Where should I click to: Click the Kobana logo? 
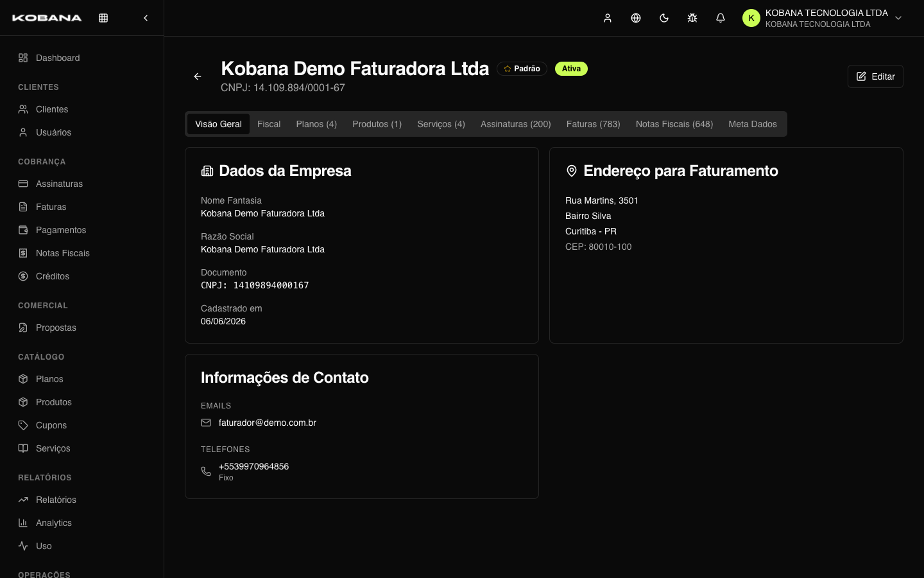pyautogui.click(x=47, y=18)
